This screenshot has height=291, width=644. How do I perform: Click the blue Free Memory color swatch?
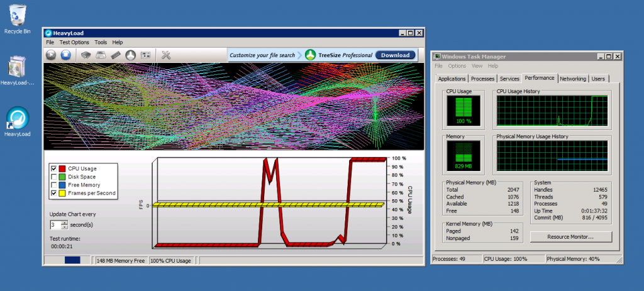[62, 185]
